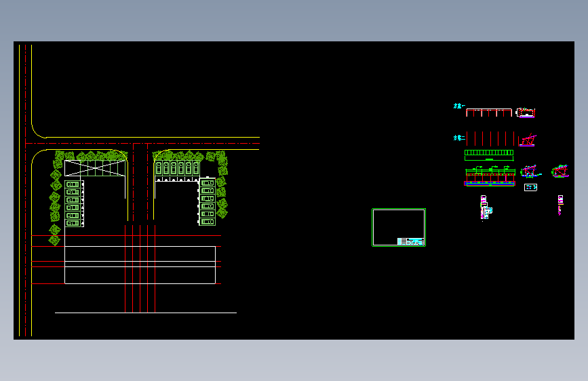This screenshot has width=588, height=381.
Task: Select the magenta notes column at far right
Action: pos(560,205)
